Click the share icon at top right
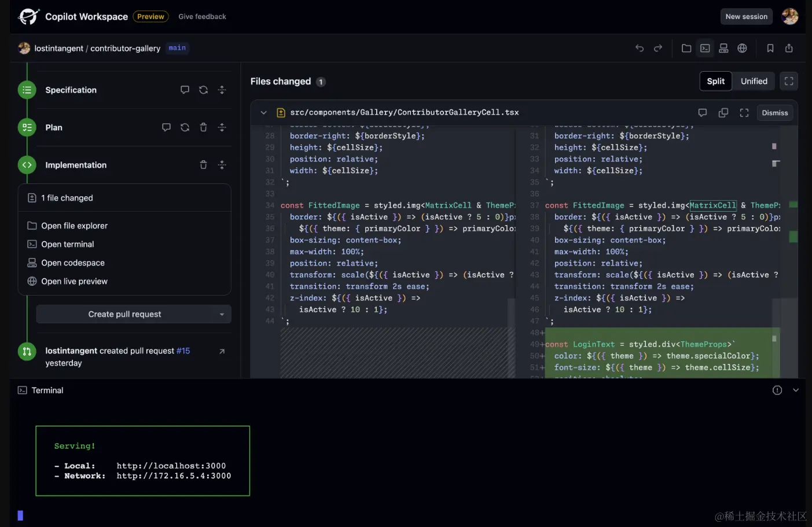 (789, 48)
